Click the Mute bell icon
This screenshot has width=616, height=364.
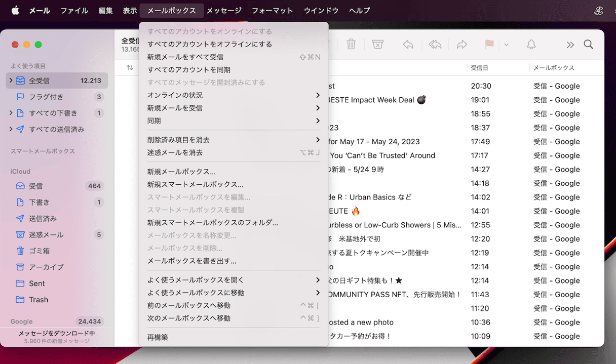tap(531, 45)
